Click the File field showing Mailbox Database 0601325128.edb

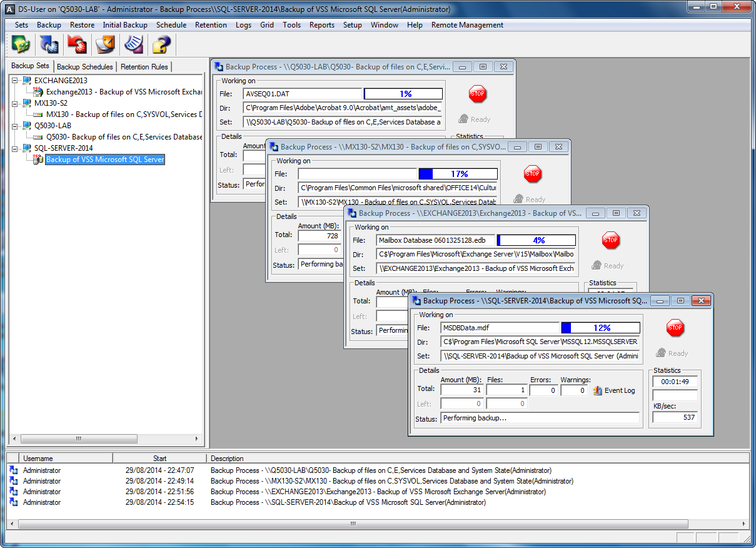[x=435, y=240]
